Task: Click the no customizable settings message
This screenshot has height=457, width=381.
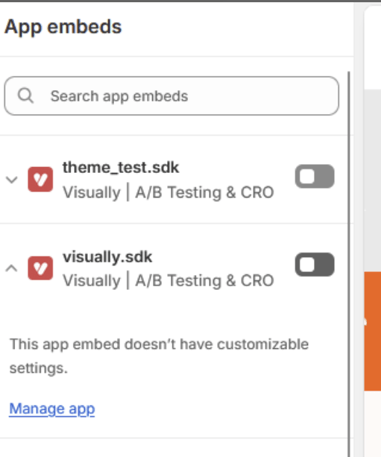Action: point(159,356)
